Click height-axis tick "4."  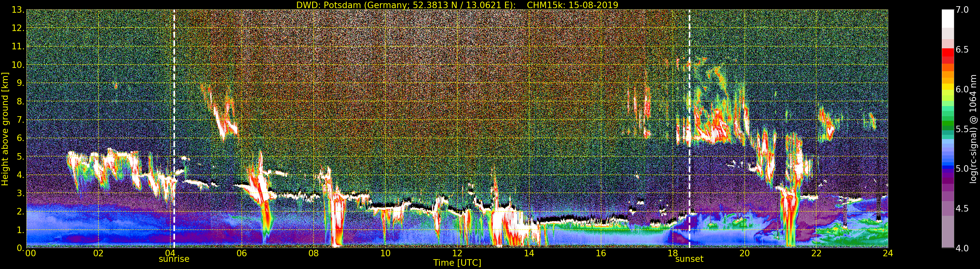21,175
